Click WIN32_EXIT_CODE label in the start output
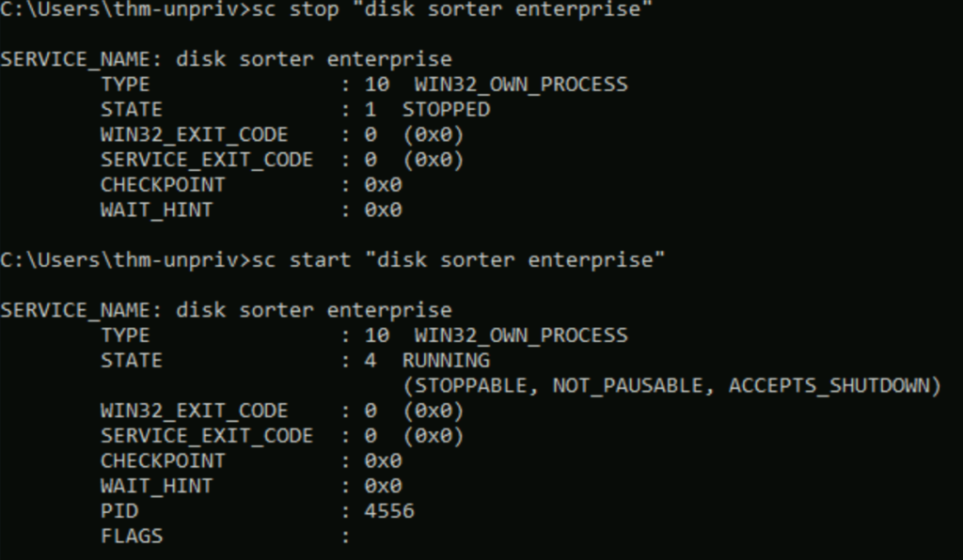The height and width of the screenshot is (560, 963). point(194,412)
